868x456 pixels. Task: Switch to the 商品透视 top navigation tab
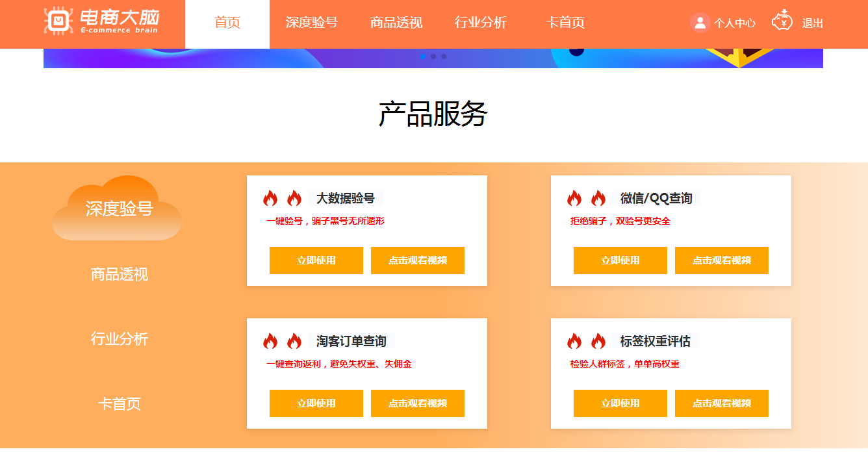[x=396, y=23]
